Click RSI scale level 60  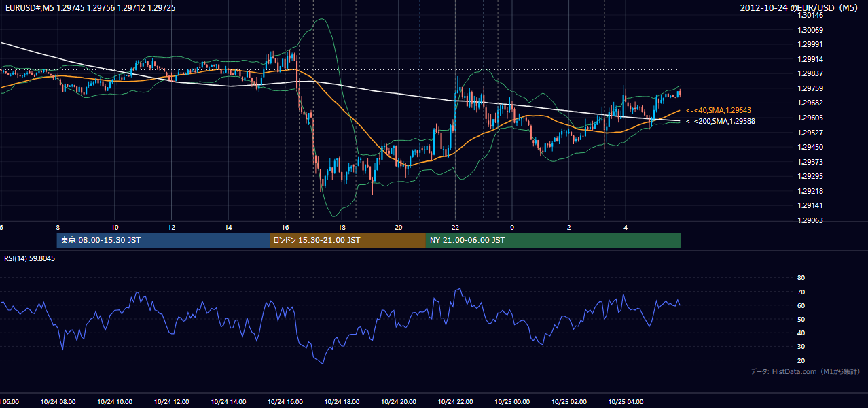801,305
